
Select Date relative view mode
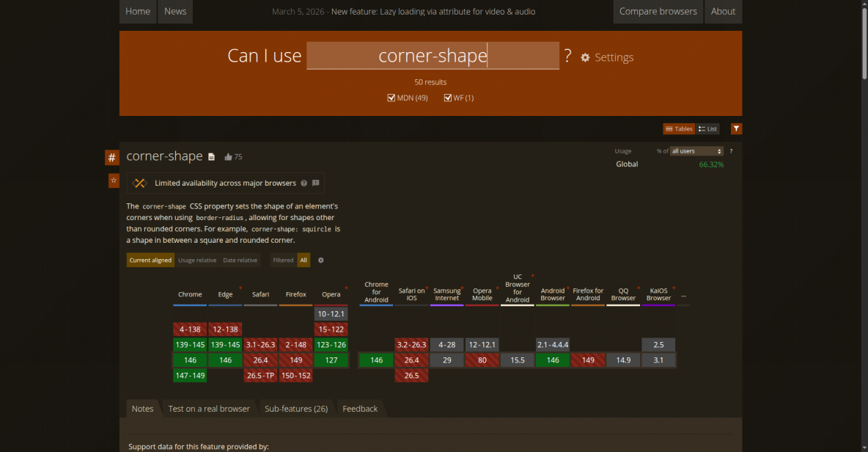pyautogui.click(x=240, y=260)
